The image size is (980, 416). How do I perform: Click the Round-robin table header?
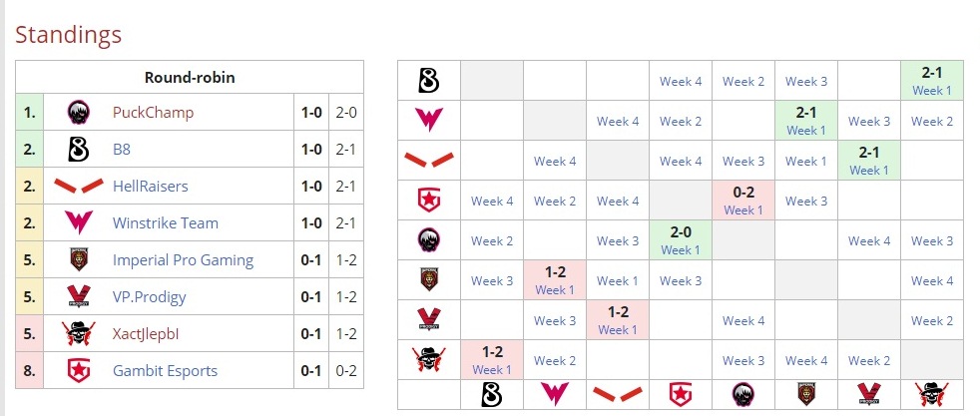click(x=190, y=77)
